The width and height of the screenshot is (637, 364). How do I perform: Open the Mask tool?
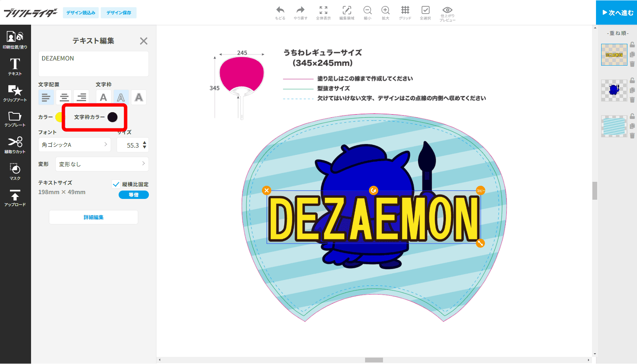coord(15,171)
